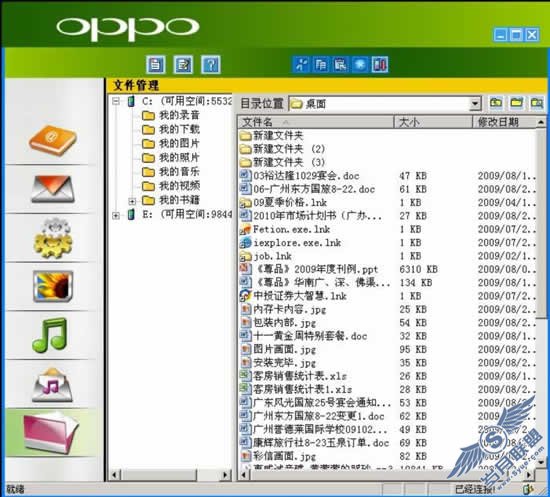Click the tree panel scroll-left arrow
This screenshot has height=497, width=550.
[x=114, y=475]
